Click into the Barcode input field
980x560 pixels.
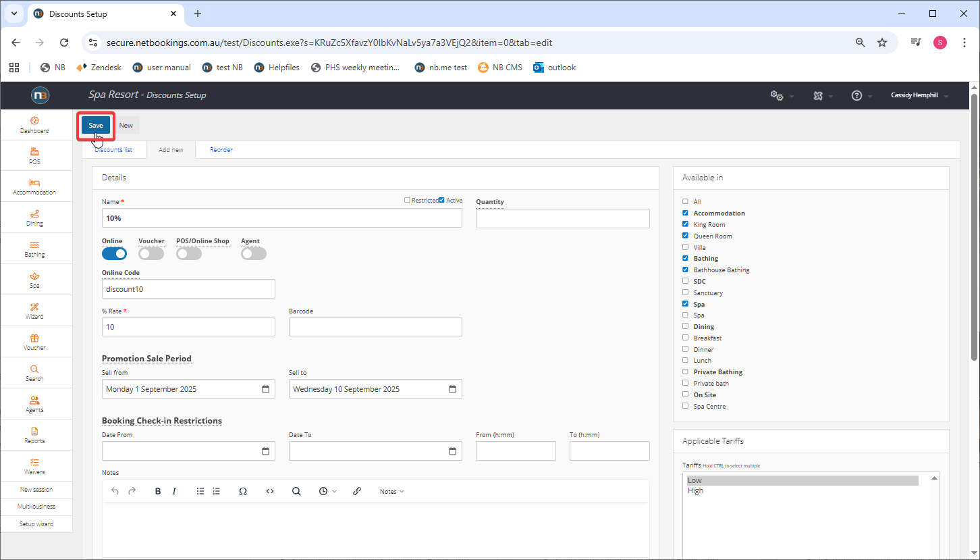(x=375, y=327)
